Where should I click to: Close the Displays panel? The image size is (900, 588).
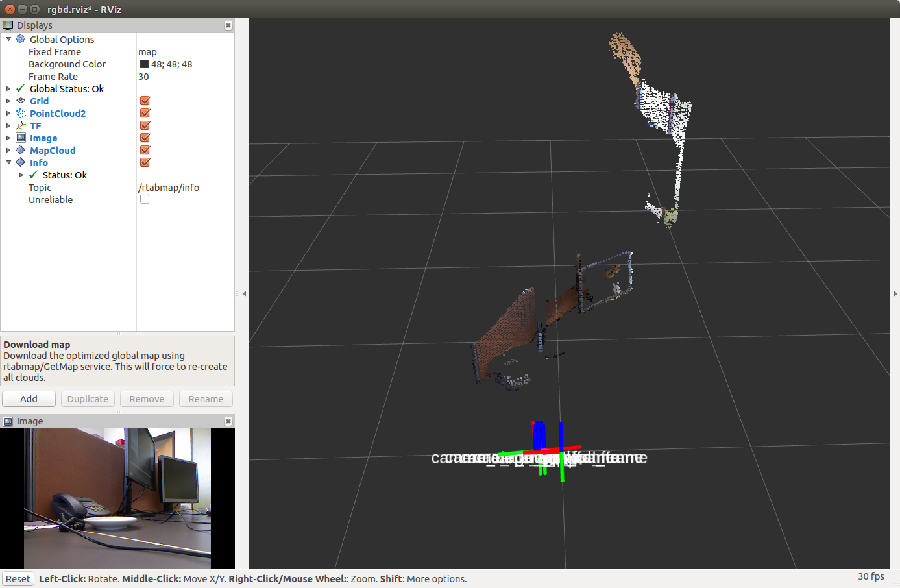(228, 25)
